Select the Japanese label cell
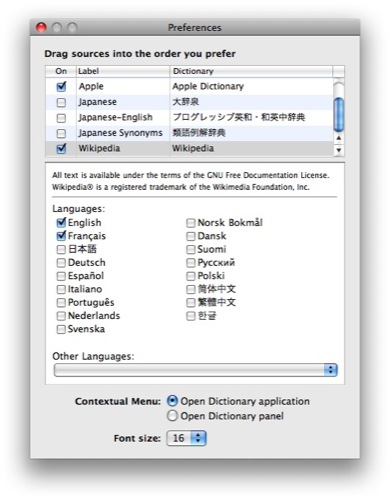The width and height of the screenshot is (390, 500). (123, 102)
